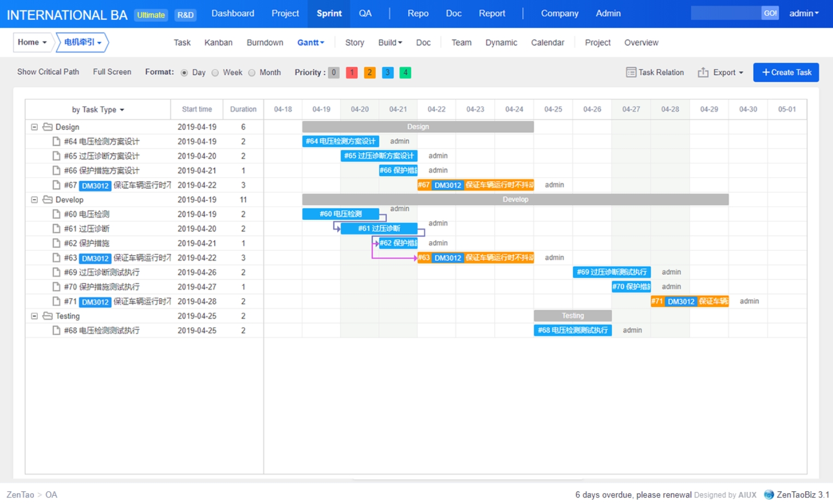The height and width of the screenshot is (504, 833).
Task: Click DM3012 badge in task #63 row
Action: tap(95, 258)
